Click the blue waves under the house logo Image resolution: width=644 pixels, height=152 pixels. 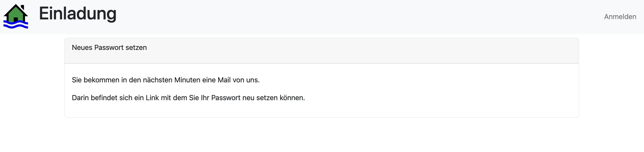16,25
